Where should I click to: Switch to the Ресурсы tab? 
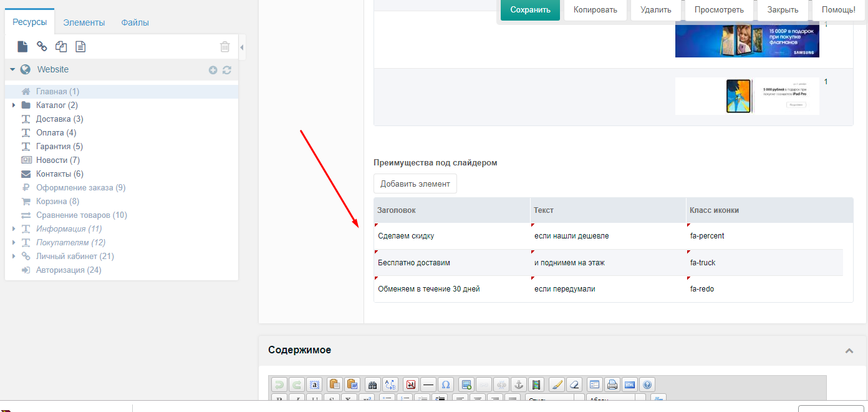click(29, 22)
